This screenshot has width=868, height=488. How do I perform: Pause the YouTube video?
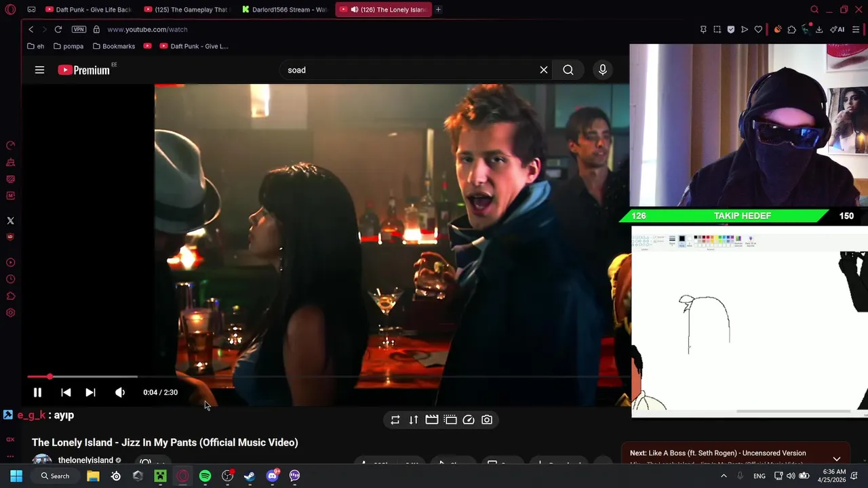(37, 392)
